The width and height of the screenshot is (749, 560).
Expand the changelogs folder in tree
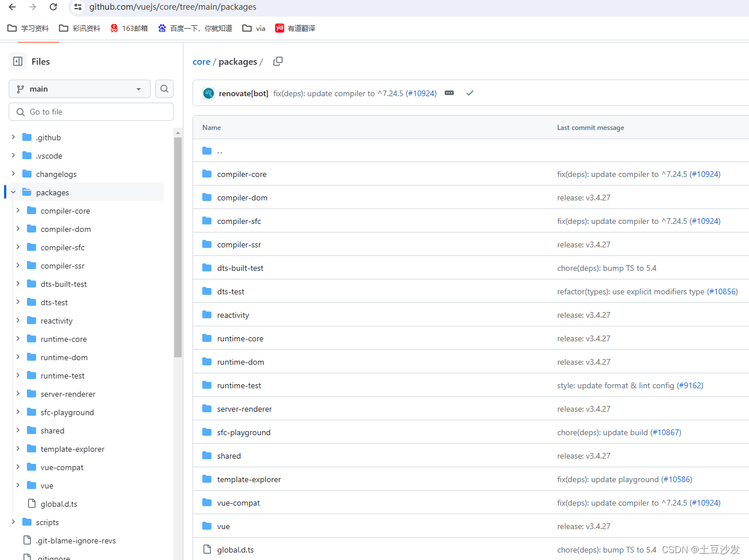click(x=13, y=174)
